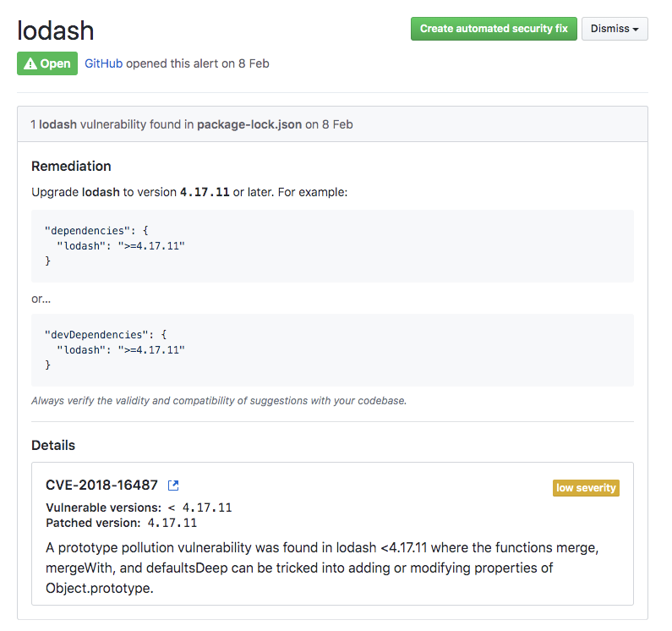The height and width of the screenshot is (631, 672).
Task: Click the prototype pollution description paragraph
Action: pos(321,568)
